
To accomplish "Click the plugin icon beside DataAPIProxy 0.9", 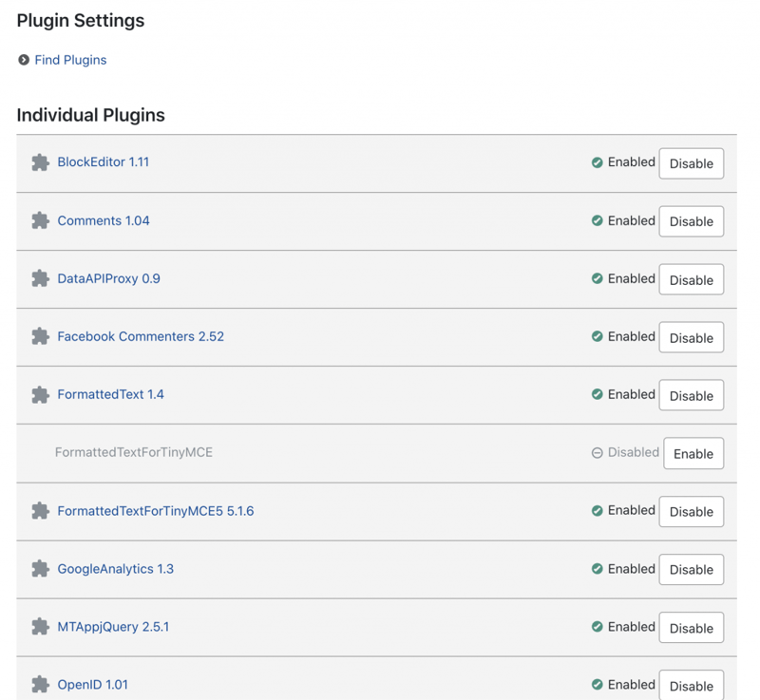I will tap(40, 278).
